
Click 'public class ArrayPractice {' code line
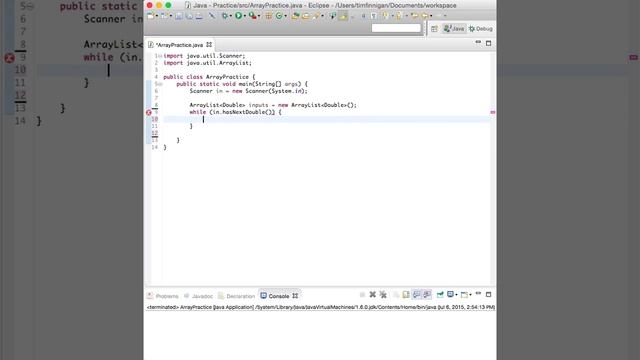click(209, 77)
